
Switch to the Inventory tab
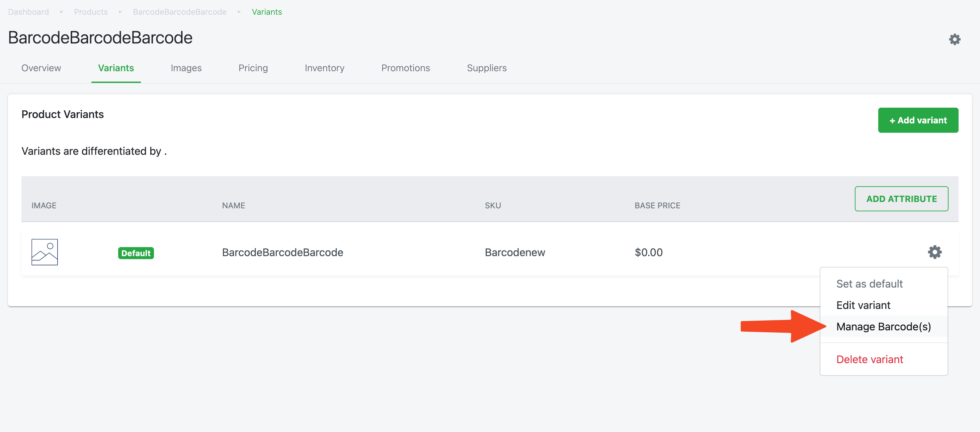click(x=325, y=68)
